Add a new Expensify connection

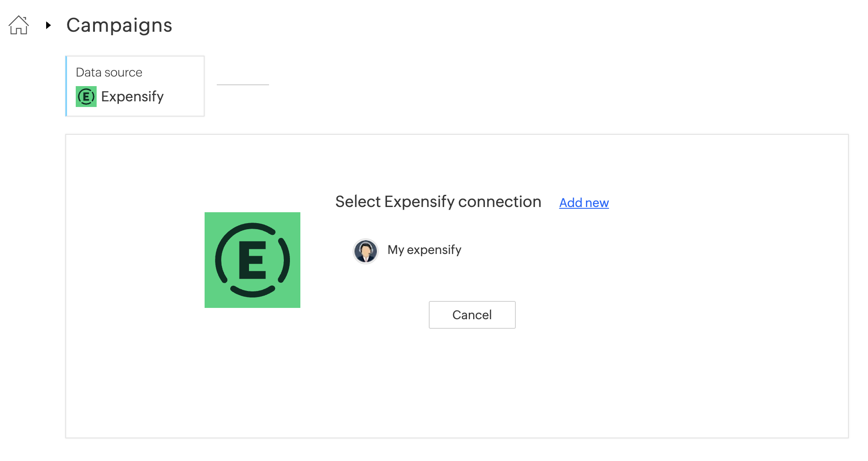[584, 203]
